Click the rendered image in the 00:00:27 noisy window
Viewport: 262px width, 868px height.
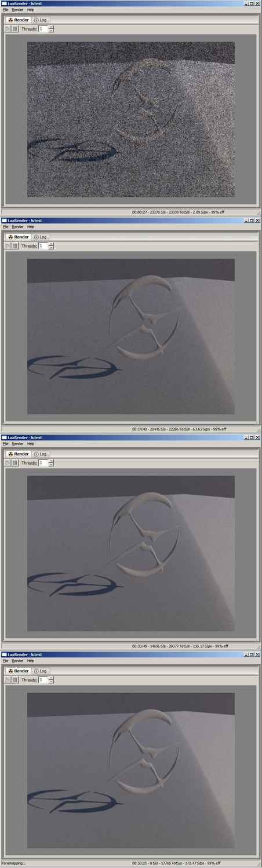coord(131,119)
